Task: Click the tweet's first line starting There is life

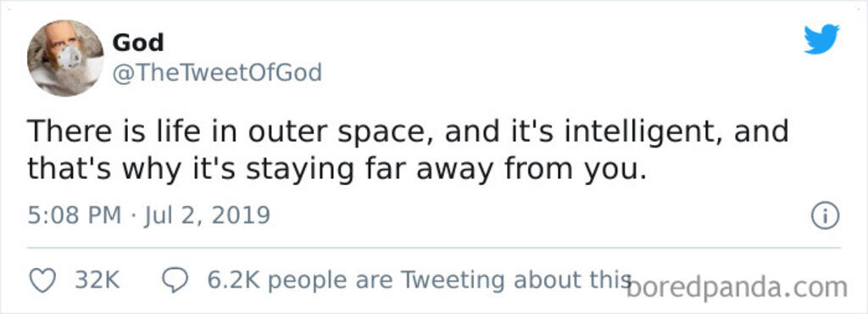Action: point(408,133)
